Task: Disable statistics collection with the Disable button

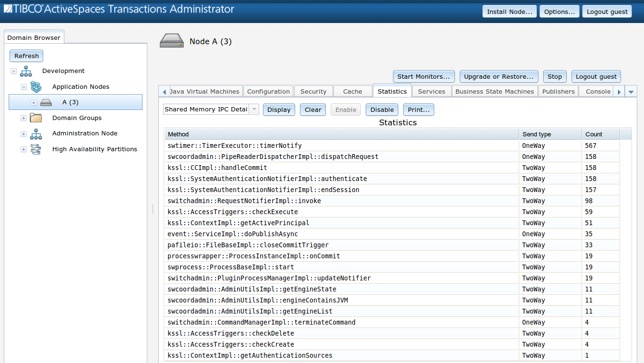Action: [382, 109]
